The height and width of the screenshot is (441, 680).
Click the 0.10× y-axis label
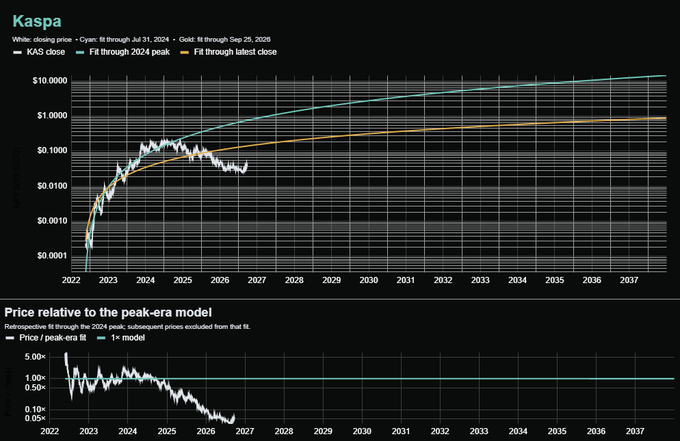point(35,409)
